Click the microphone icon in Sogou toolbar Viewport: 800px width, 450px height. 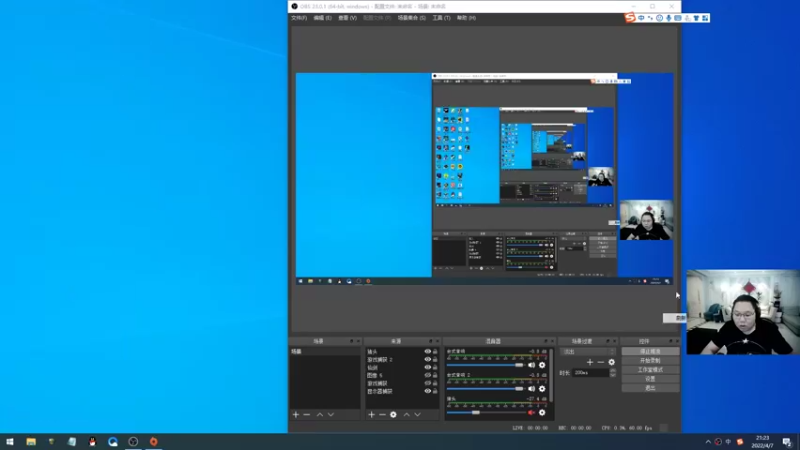[x=668, y=18]
